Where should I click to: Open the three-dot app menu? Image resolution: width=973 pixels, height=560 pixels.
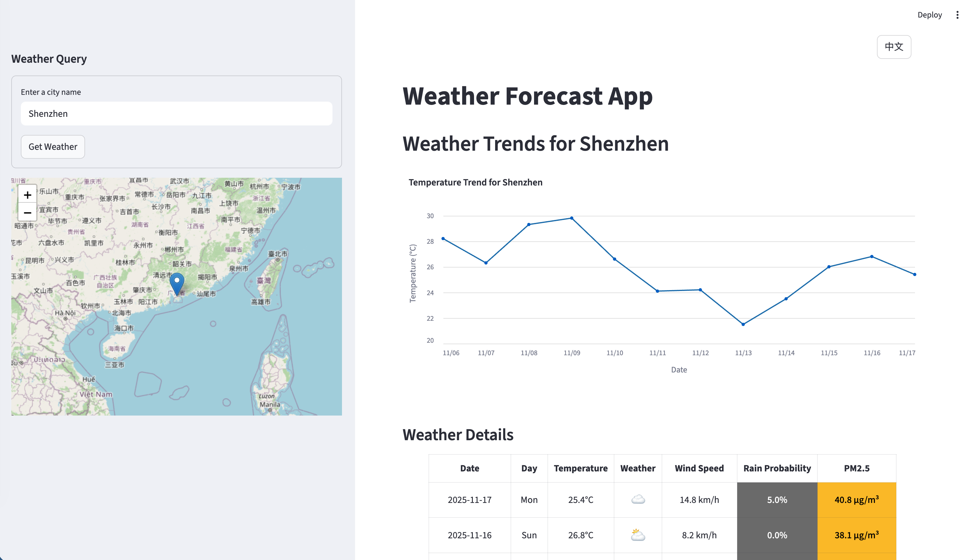957,15
